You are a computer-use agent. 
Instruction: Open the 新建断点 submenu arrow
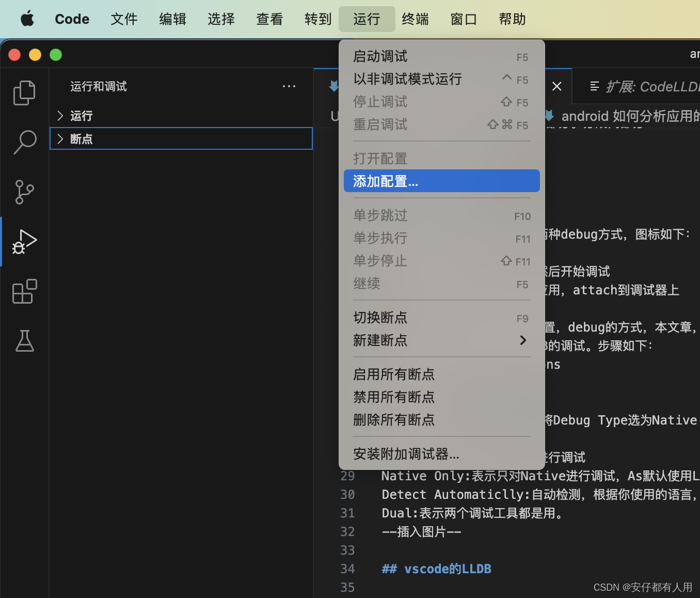(523, 340)
